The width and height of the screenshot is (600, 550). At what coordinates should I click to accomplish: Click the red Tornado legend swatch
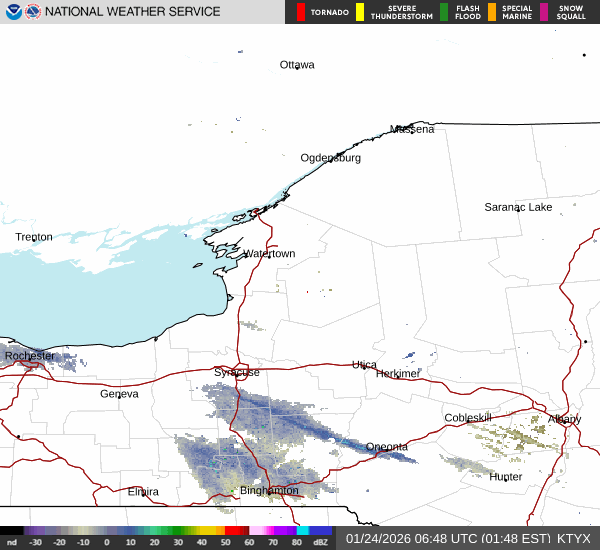(x=301, y=12)
